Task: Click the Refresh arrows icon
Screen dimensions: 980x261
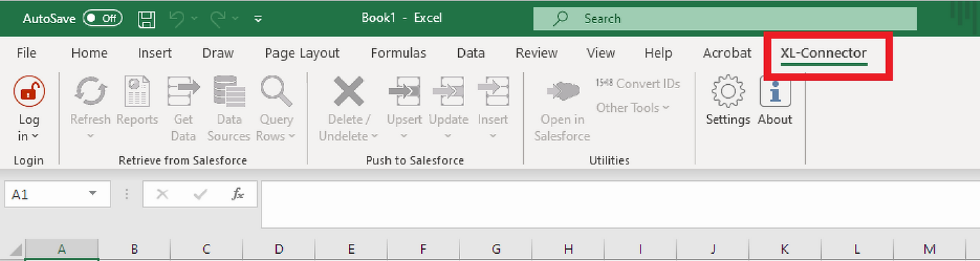Action: tap(91, 91)
